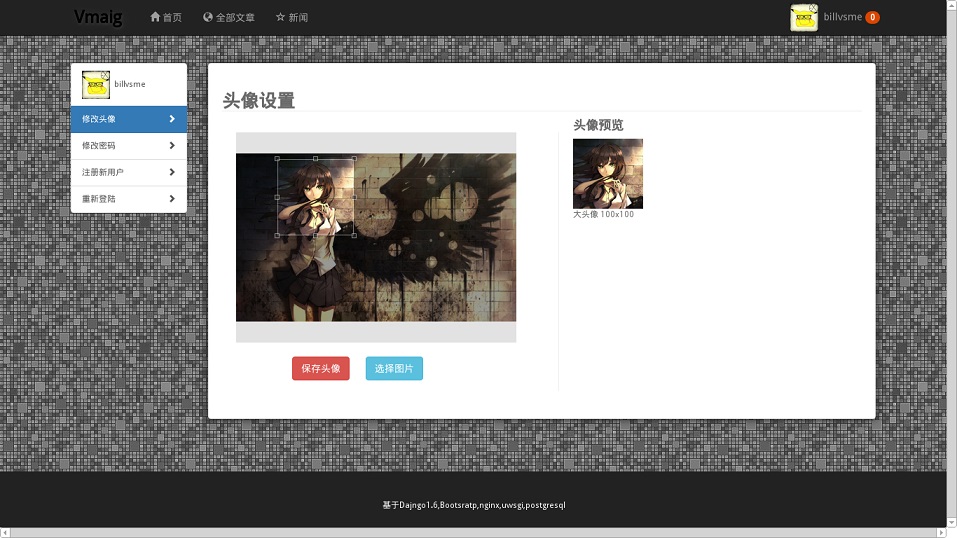
Task: Click the top-right crop selection handle
Action: tap(354, 159)
